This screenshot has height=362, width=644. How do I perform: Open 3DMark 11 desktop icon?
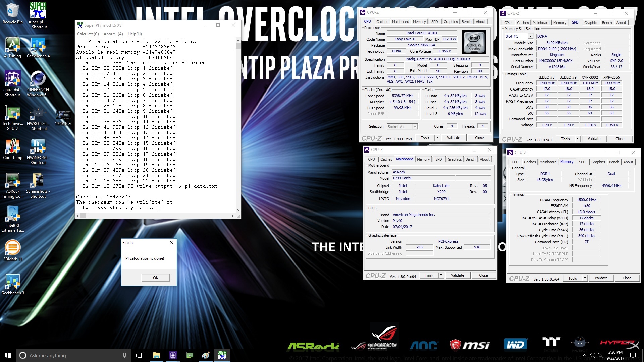click(x=12, y=250)
